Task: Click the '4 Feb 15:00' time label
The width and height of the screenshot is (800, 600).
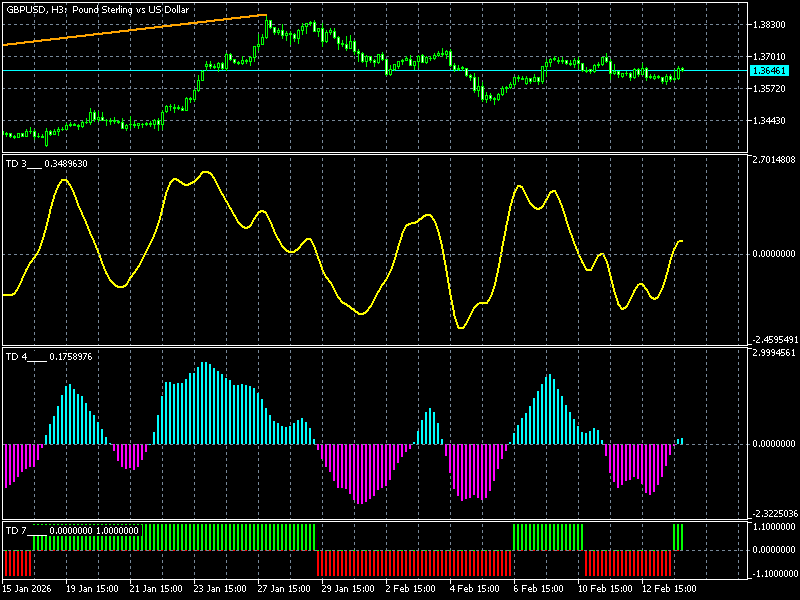Action: [474, 588]
